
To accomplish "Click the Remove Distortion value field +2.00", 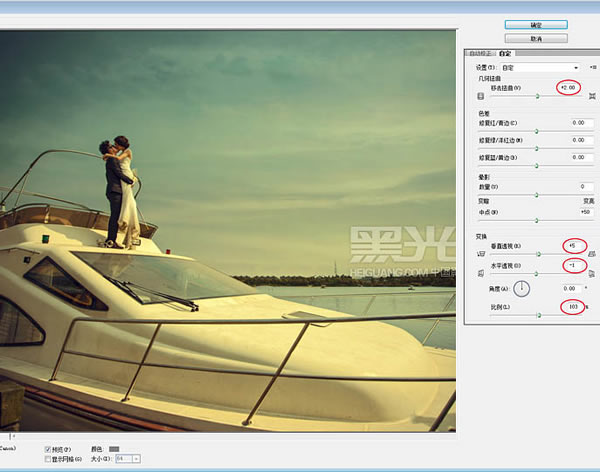I will [x=568, y=88].
